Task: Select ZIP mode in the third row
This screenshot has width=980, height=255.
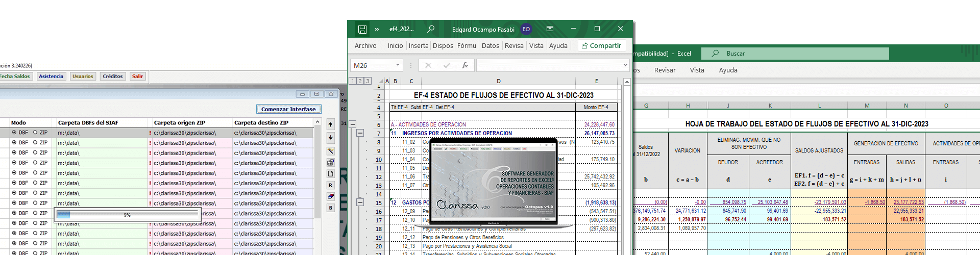Action: click(x=35, y=153)
